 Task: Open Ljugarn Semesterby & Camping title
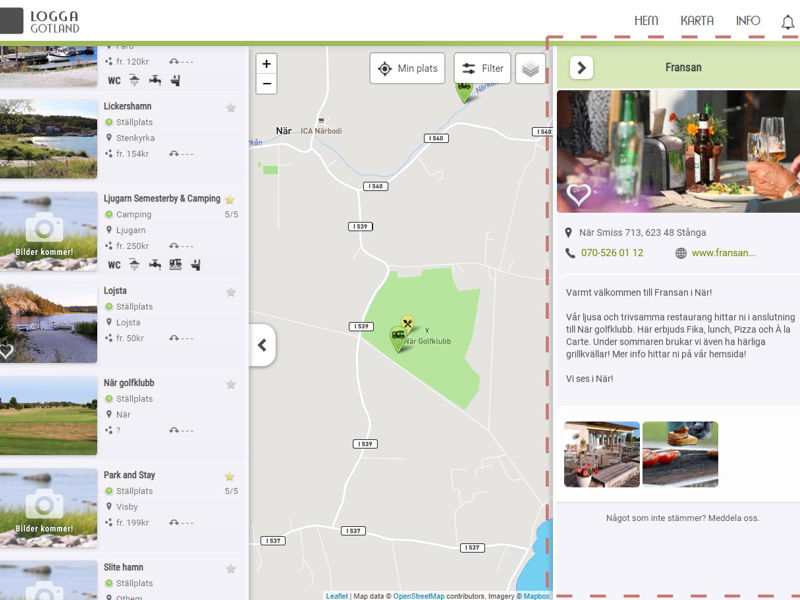point(162,198)
